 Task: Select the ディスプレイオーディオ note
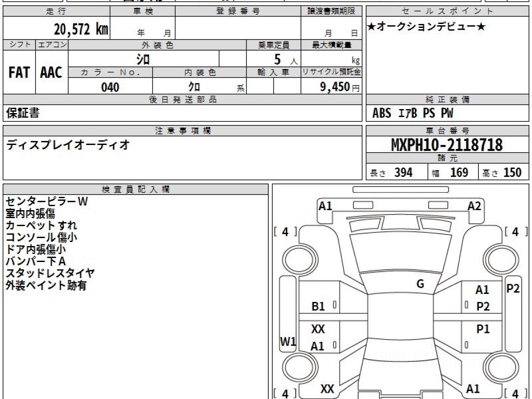coord(68,145)
